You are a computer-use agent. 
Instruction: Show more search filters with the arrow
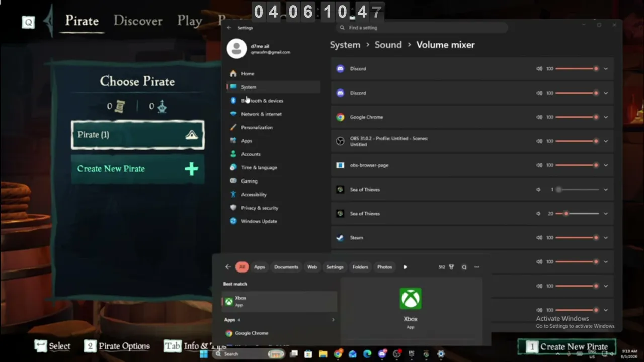(405, 267)
